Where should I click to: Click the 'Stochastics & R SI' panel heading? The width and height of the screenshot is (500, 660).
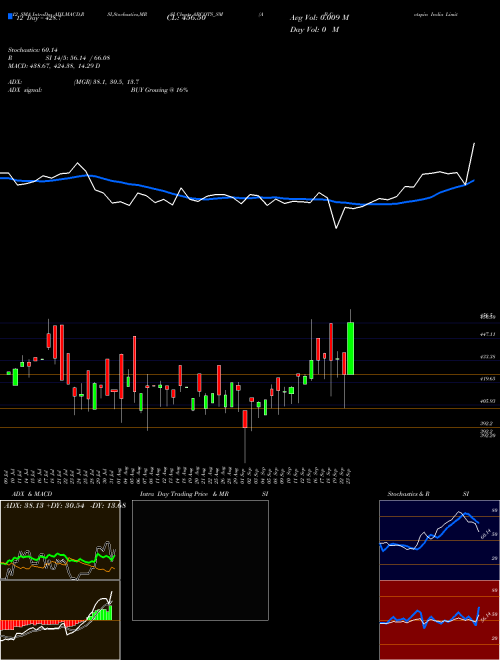pyautogui.click(x=428, y=494)
